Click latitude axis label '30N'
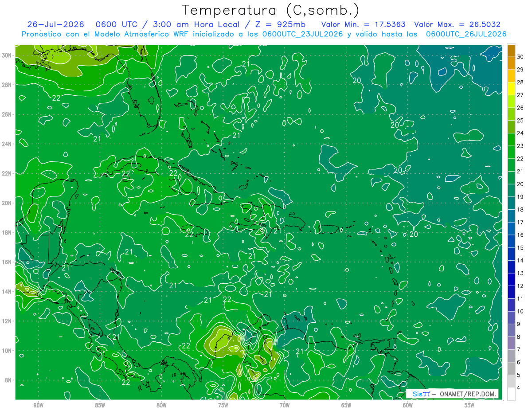 click(8, 55)
